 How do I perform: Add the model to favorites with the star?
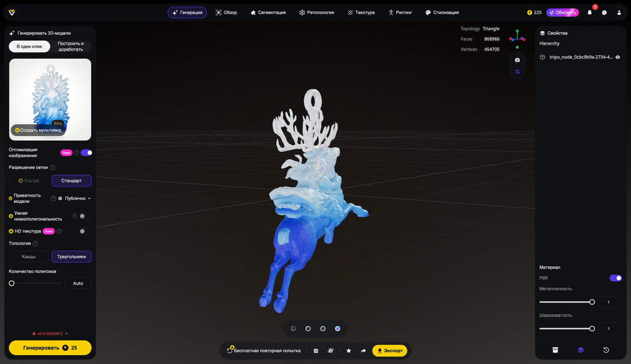[x=349, y=351]
